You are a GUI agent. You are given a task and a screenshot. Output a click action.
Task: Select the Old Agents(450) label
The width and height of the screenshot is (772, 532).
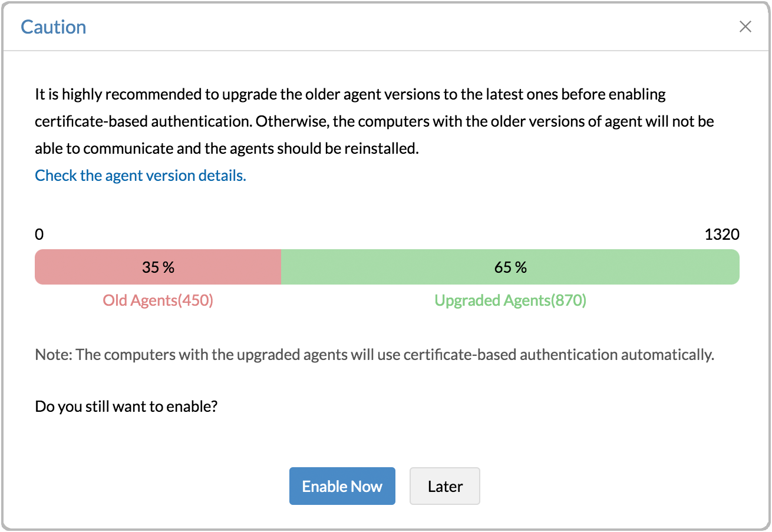point(157,300)
